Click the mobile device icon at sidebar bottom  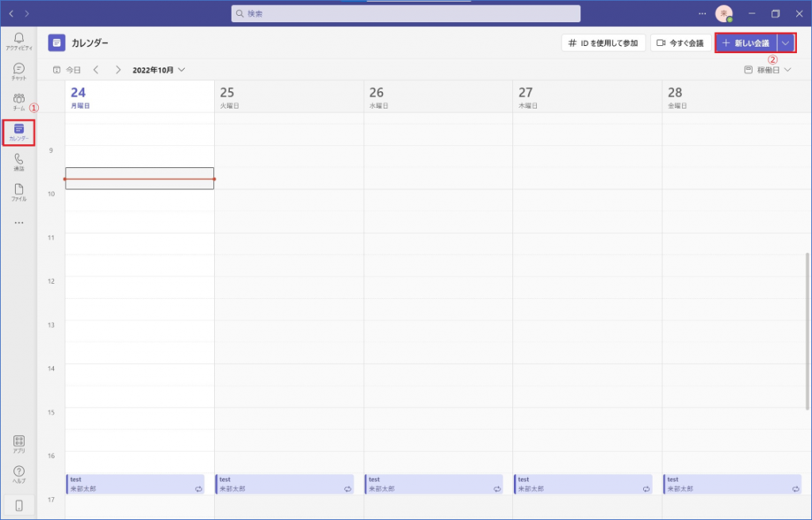pos(19,505)
